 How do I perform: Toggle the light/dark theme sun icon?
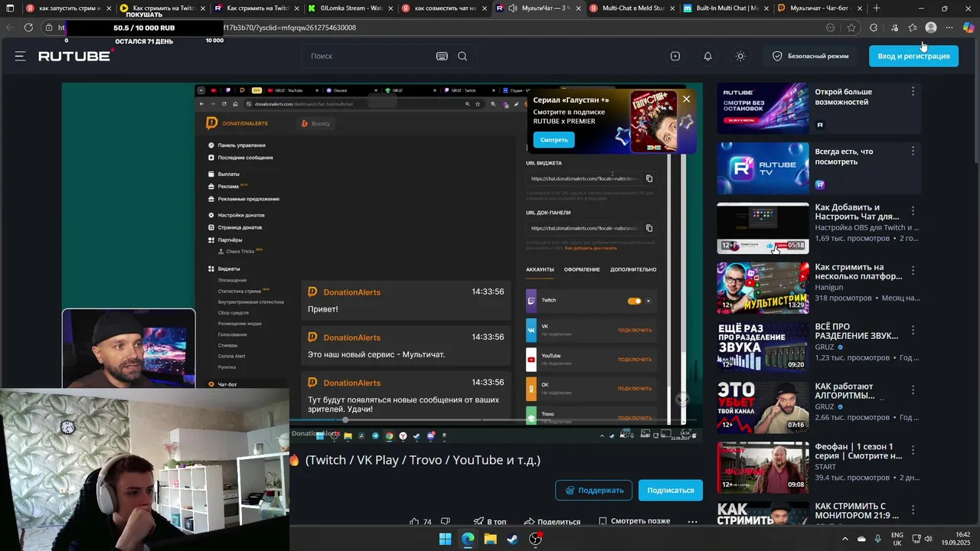740,56
